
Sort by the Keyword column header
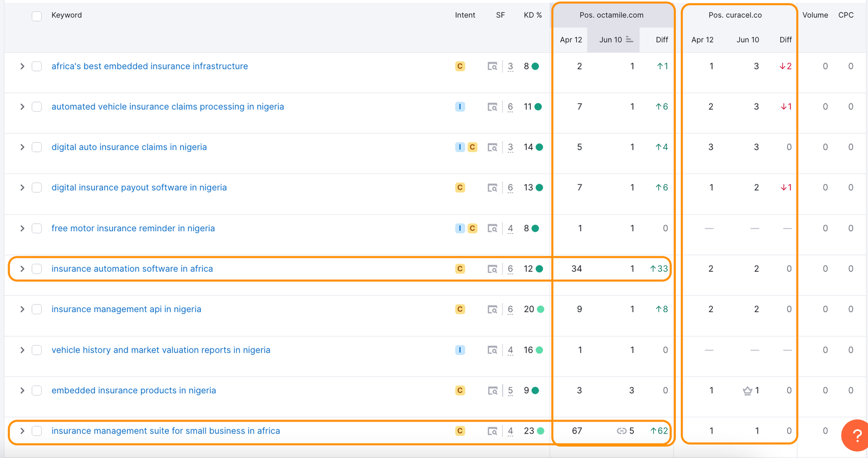point(67,15)
